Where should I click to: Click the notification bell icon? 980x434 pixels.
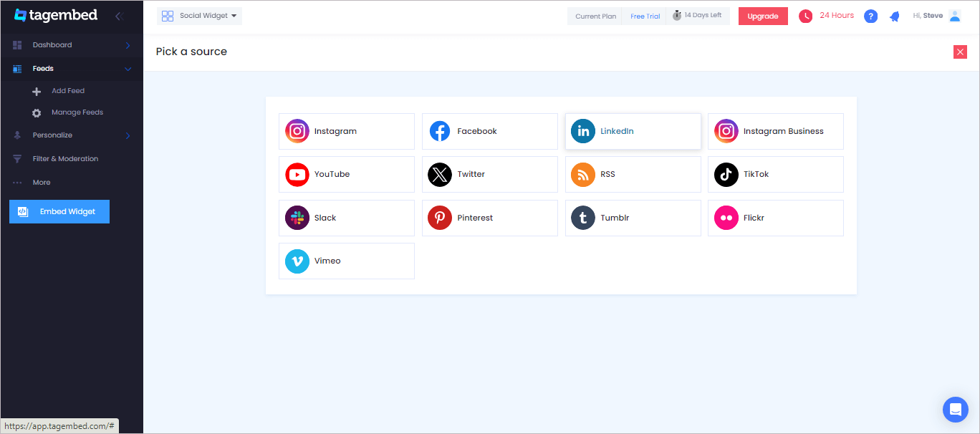pos(895,16)
